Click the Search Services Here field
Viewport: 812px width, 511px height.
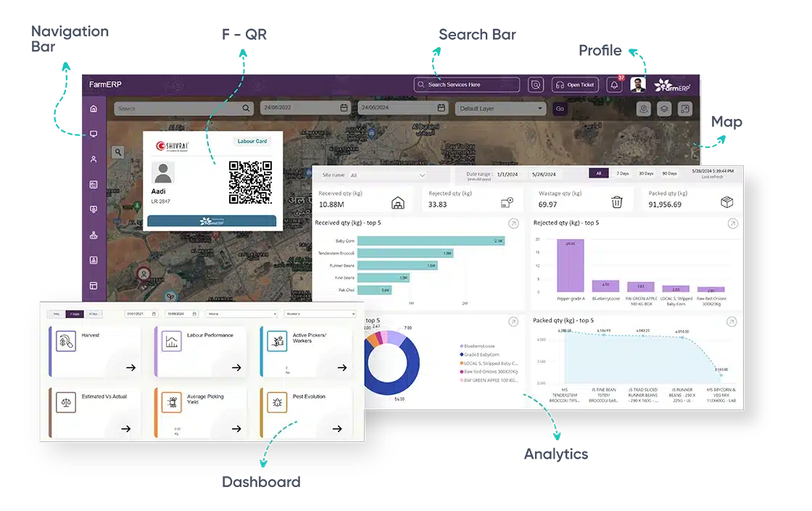point(467,84)
